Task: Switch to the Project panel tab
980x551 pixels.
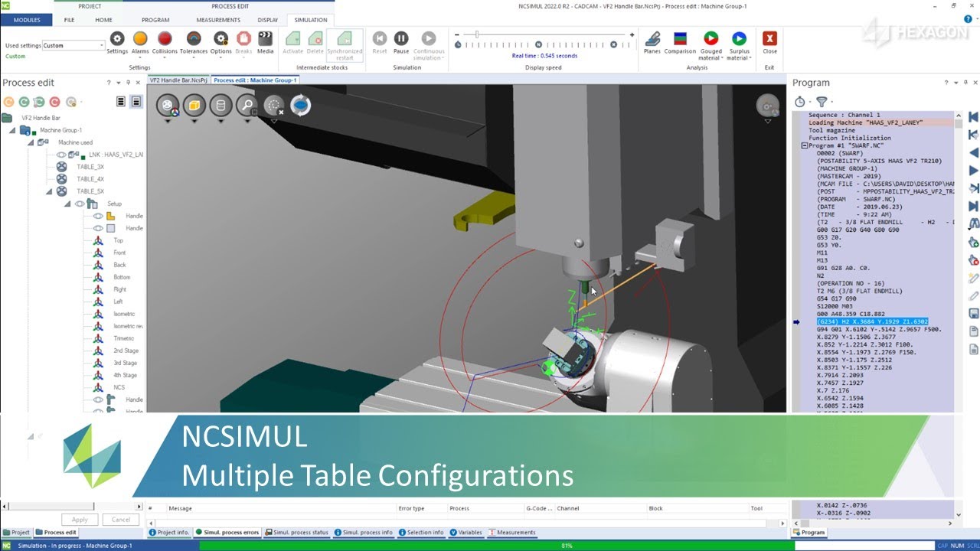Action: [16, 533]
